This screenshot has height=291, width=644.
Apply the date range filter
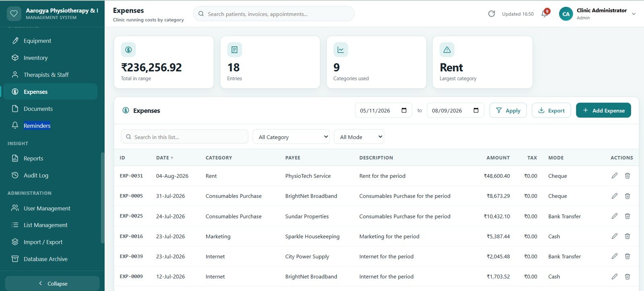coord(508,110)
